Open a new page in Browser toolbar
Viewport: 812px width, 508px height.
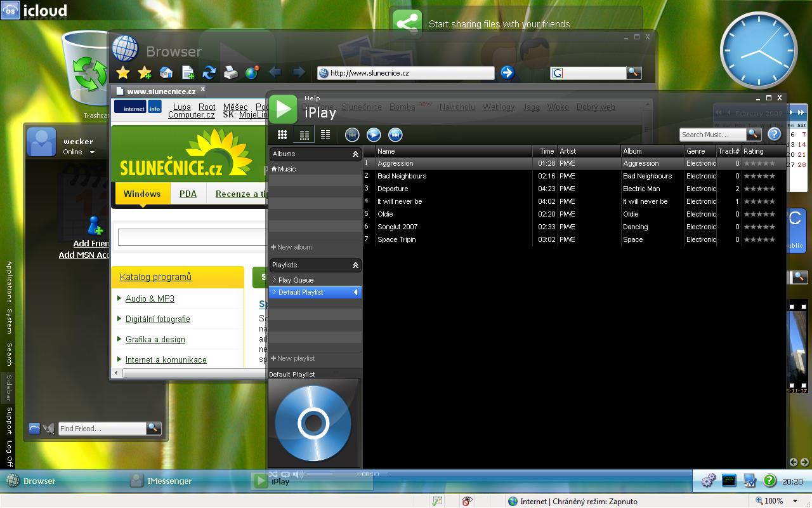pos(188,72)
